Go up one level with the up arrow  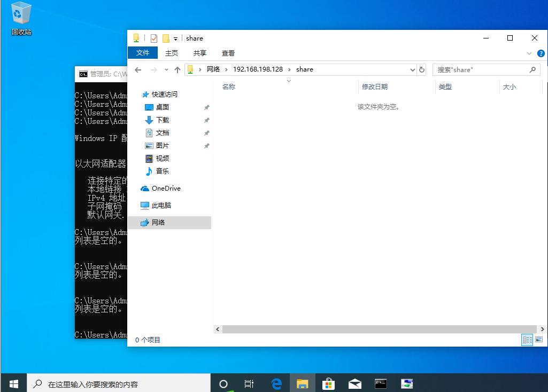point(177,69)
